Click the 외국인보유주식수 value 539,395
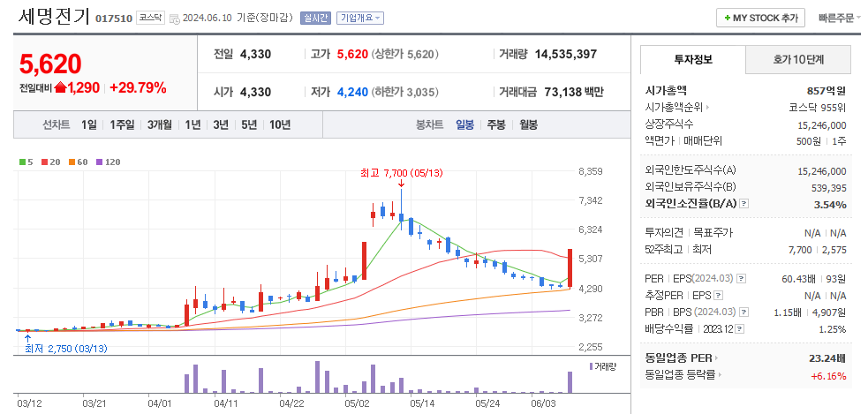This screenshot has width=868, height=414. coord(829,188)
